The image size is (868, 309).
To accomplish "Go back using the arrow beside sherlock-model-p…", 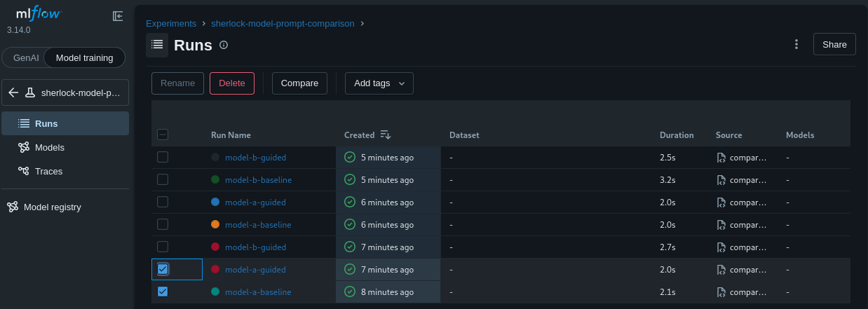I will (13, 92).
